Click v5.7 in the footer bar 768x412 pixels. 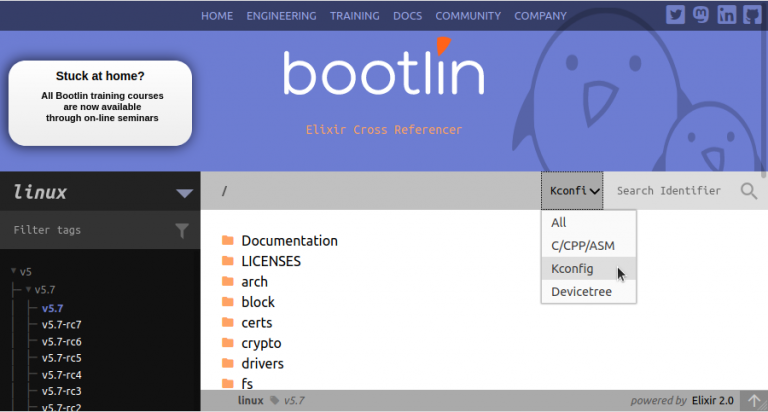pos(294,401)
